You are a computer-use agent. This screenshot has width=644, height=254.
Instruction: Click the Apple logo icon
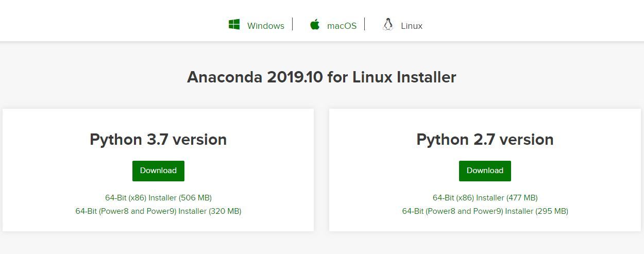pyautogui.click(x=315, y=25)
